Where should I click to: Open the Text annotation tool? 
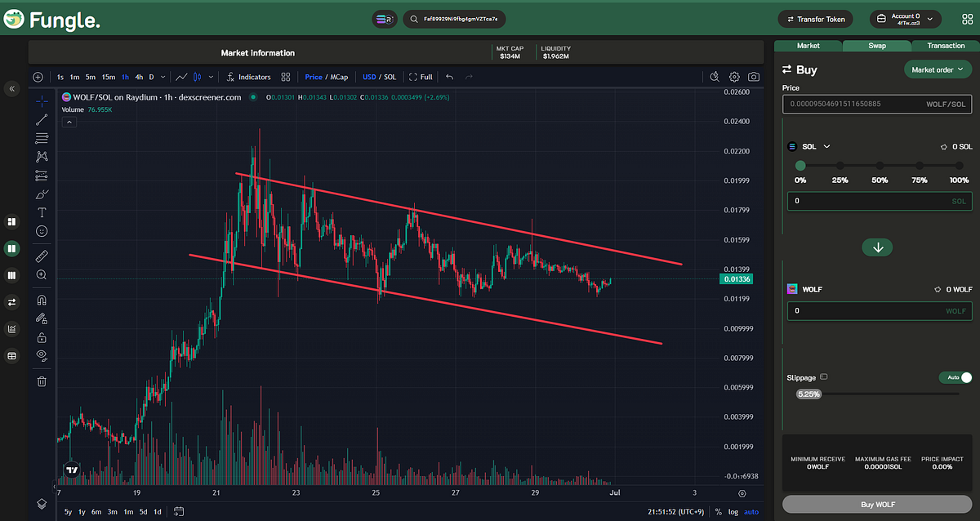[42, 212]
